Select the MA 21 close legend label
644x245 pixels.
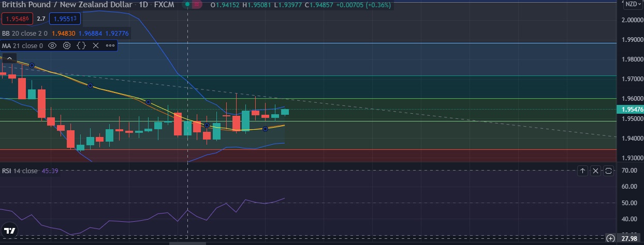click(x=22, y=45)
